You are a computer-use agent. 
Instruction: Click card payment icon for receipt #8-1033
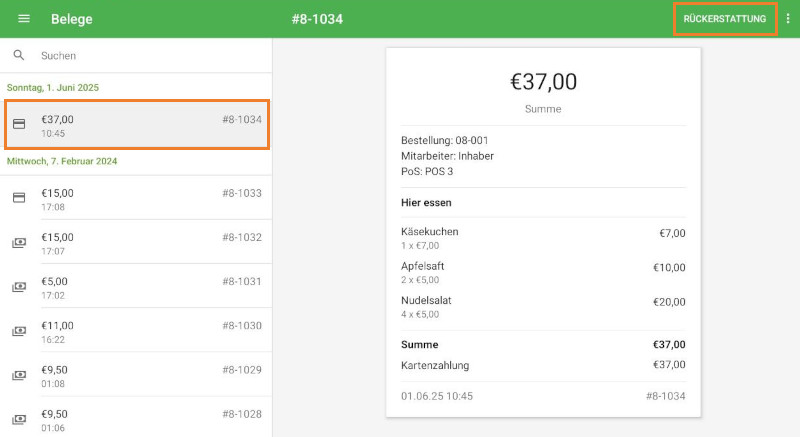pyautogui.click(x=19, y=198)
